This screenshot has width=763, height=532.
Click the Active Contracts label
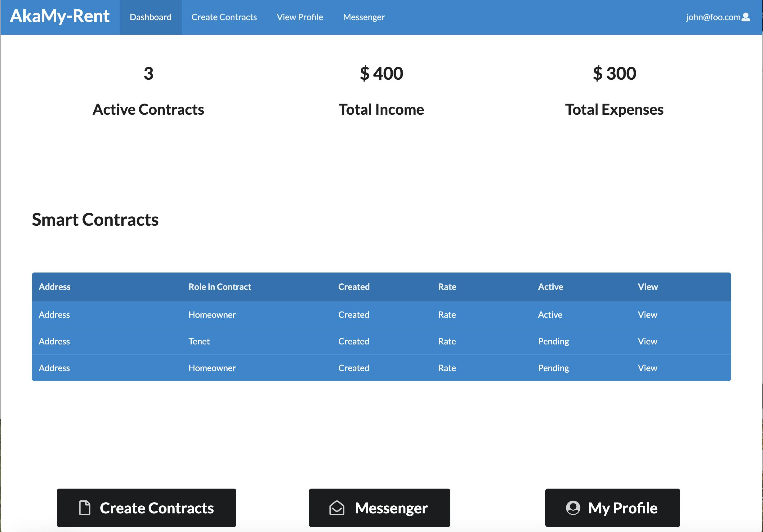point(148,109)
